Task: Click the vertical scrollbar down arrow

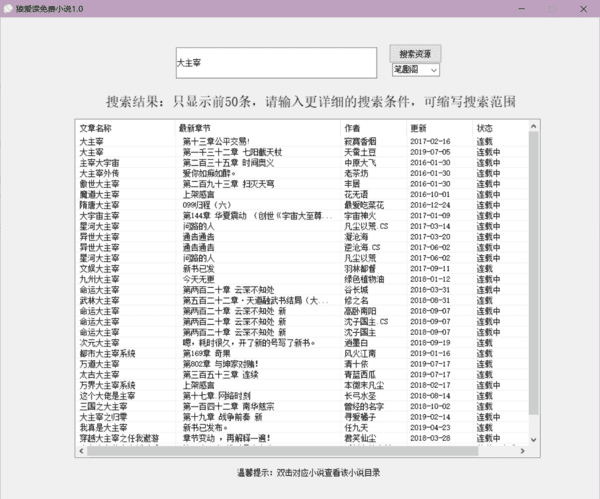Action: (533, 440)
